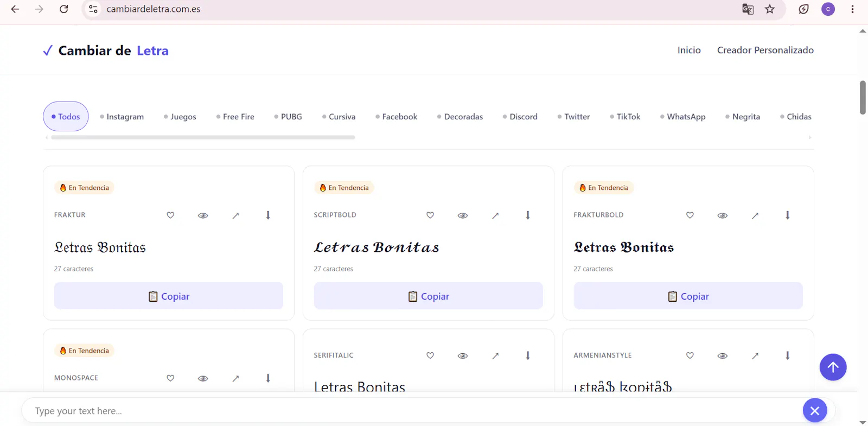The width and height of the screenshot is (868, 426).
Task: Preview the SCRIPTBOLD style with the eye icon
Action: click(x=463, y=215)
